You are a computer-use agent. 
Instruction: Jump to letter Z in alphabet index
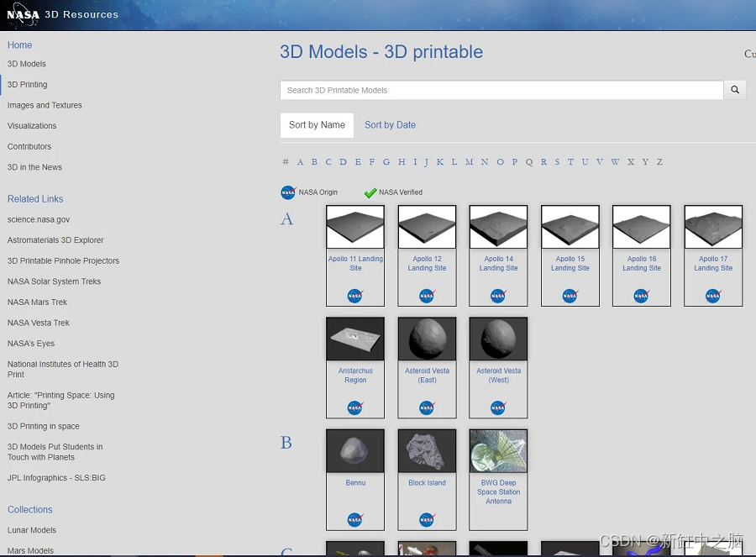tap(659, 162)
